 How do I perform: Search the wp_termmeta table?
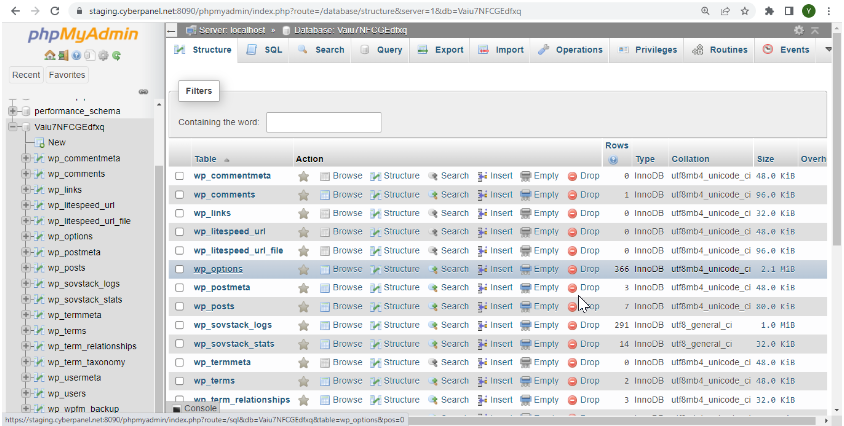pyautogui.click(x=448, y=362)
